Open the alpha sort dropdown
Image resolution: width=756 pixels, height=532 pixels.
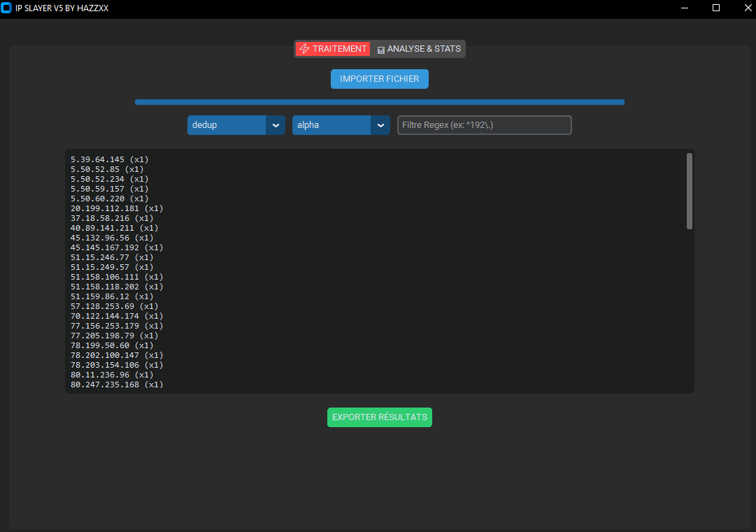coord(341,125)
